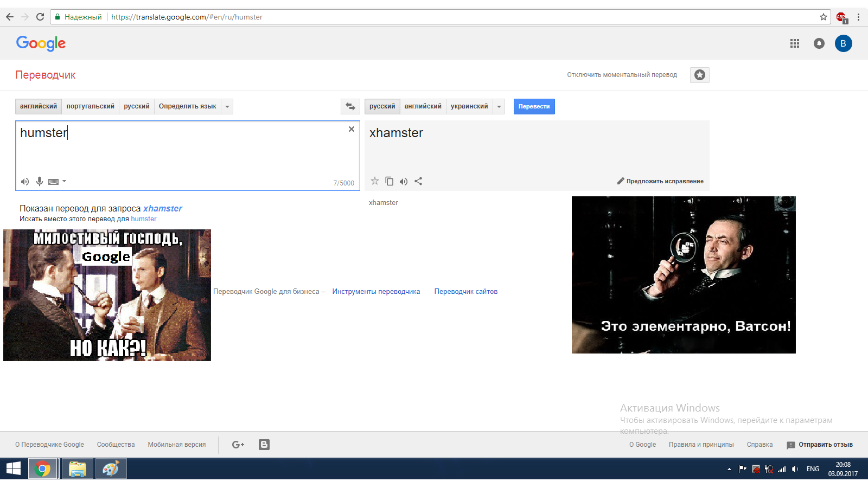This screenshot has width=868, height=488.
Task: Click the suggested query xhamster link
Action: pyautogui.click(x=163, y=208)
